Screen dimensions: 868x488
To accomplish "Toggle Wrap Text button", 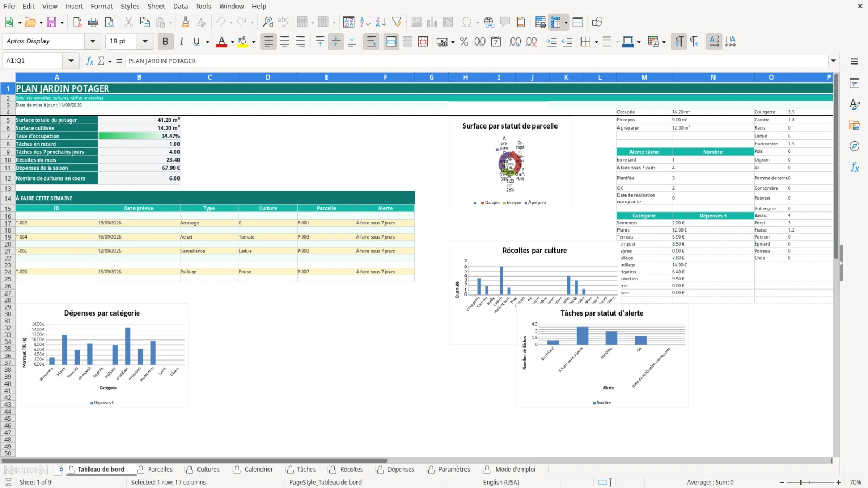I will tap(372, 41).
